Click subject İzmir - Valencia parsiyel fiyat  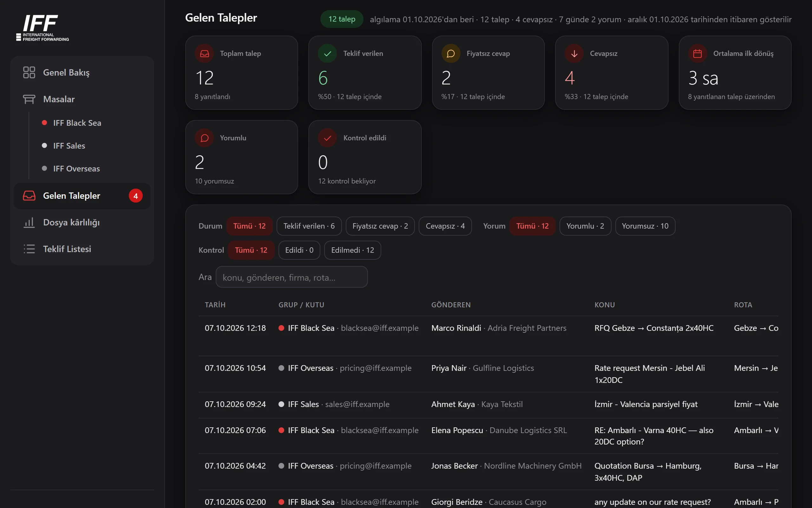(645, 404)
